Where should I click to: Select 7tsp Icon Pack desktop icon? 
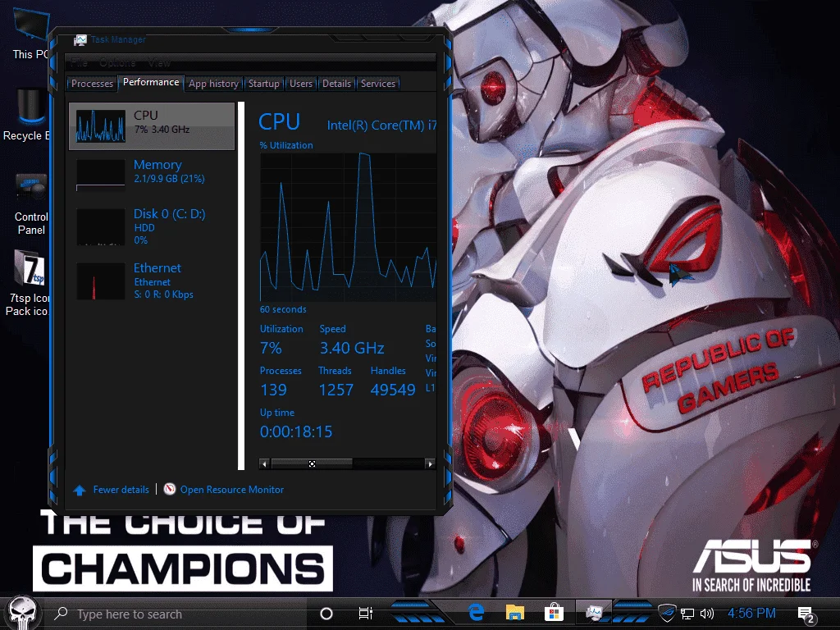click(x=28, y=284)
